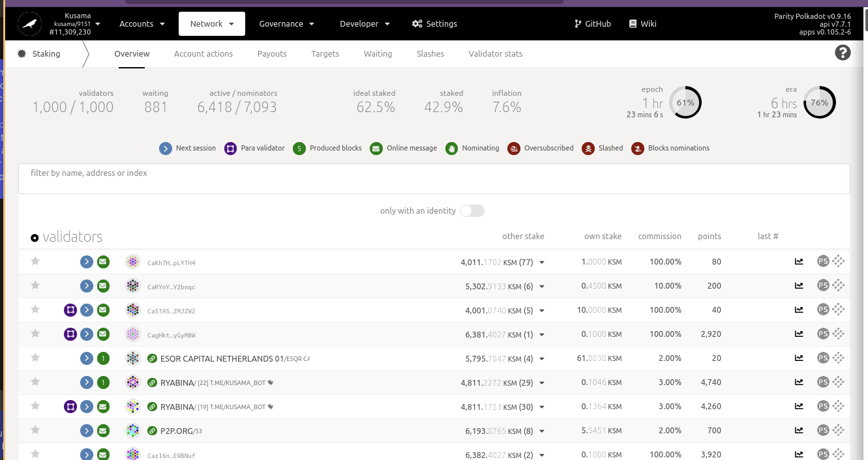Open the chart icon for CaSTAS..ZMJZW2
This screenshot has height=460, width=868.
click(x=799, y=310)
